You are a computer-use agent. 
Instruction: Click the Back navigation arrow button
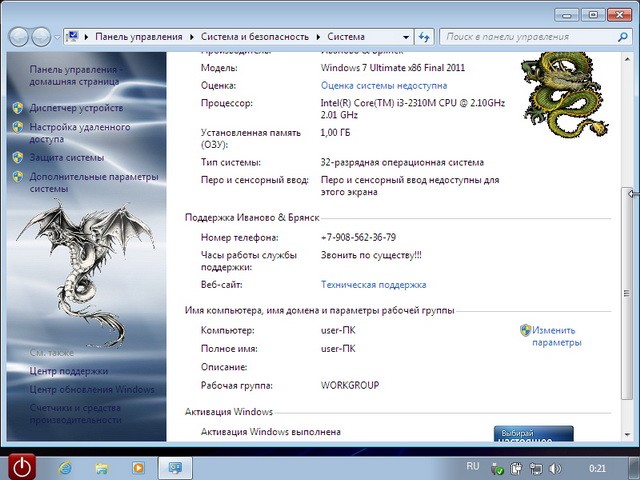(x=18, y=37)
